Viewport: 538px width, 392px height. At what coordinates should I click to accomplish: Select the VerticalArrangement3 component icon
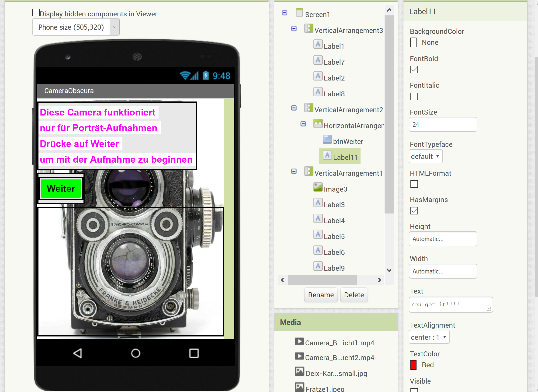click(x=309, y=28)
